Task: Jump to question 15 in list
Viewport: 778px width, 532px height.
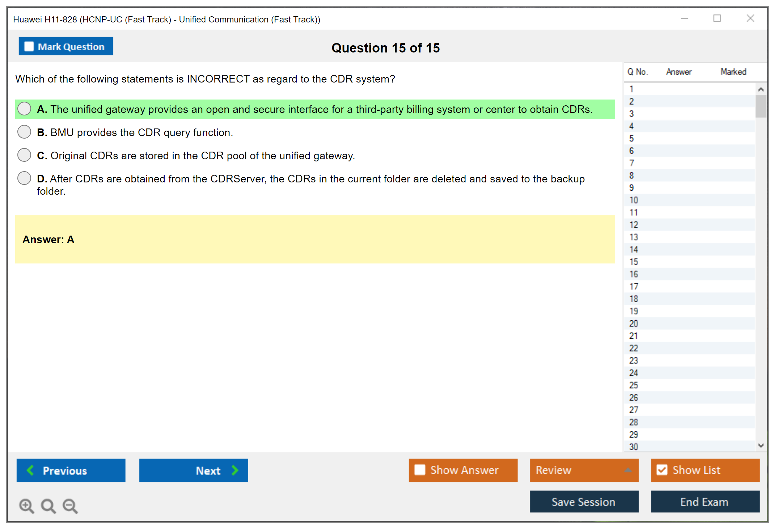Action: [634, 262]
